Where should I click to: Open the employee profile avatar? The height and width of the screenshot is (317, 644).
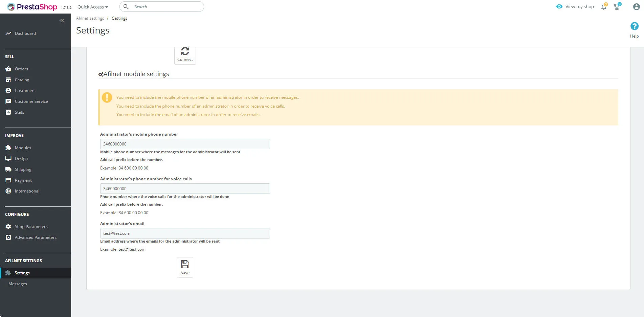click(x=636, y=7)
